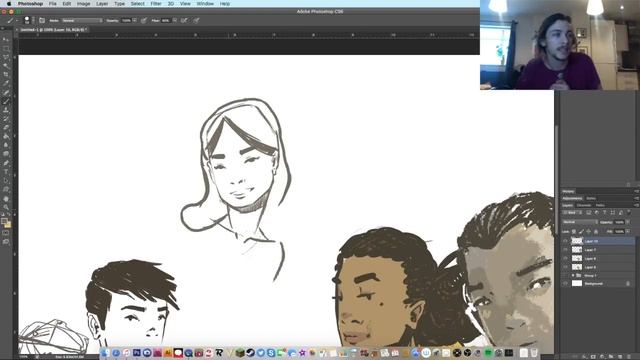Select the Path Selection tool

click(6, 180)
